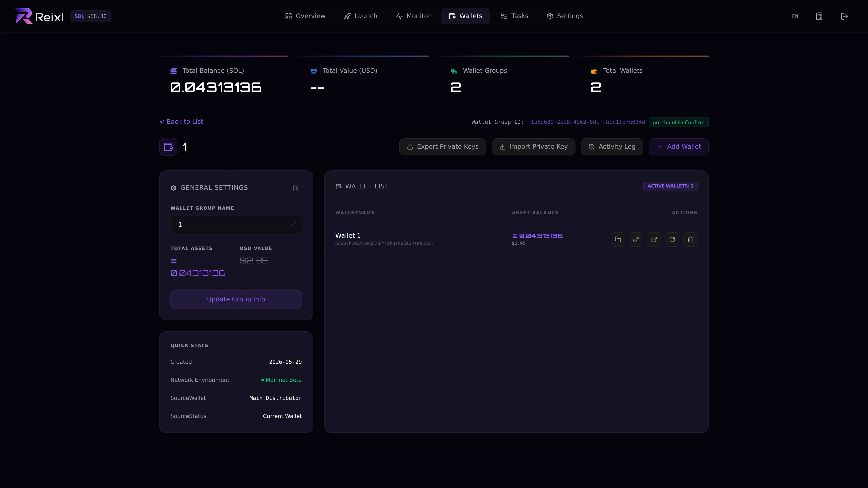The height and width of the screenshot is (488, 868).
Task: Switch to the Monitor tab
Action: (x=413, y=16)
